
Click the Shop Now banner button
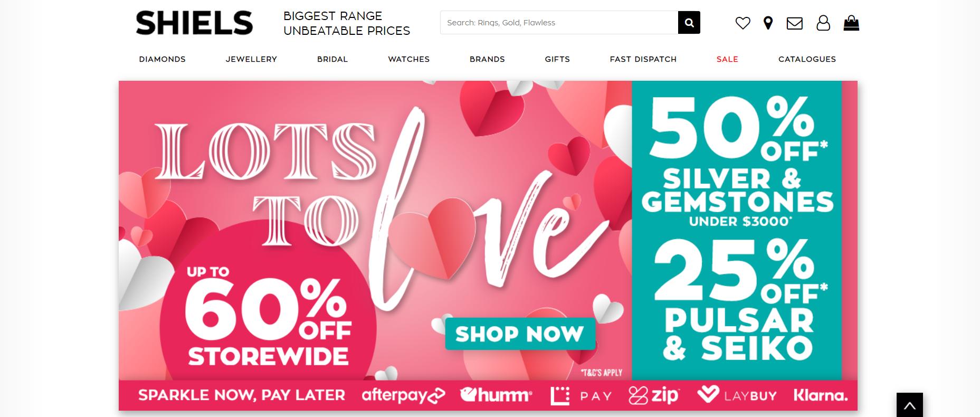click(x=520, y=334)
